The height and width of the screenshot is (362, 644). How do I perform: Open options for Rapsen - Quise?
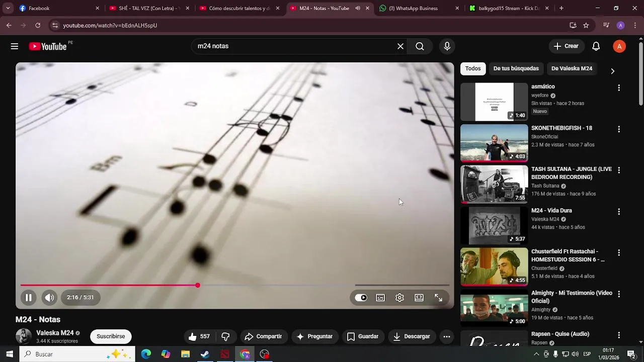(619, 335)
